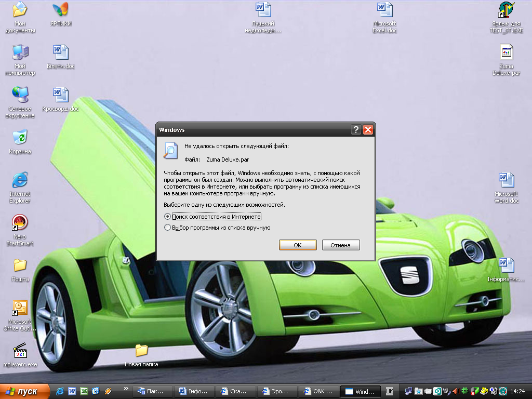Click the 'Zuma Deluxe.par' file name in the dialog
Viewport: 532px width, 399px height.
pos(228,159)
